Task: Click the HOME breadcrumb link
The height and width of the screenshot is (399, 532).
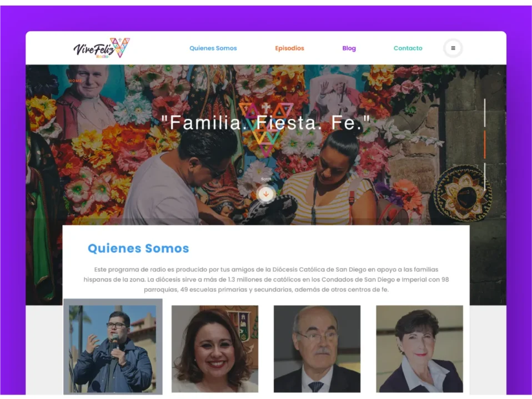Action: point(76,81)
